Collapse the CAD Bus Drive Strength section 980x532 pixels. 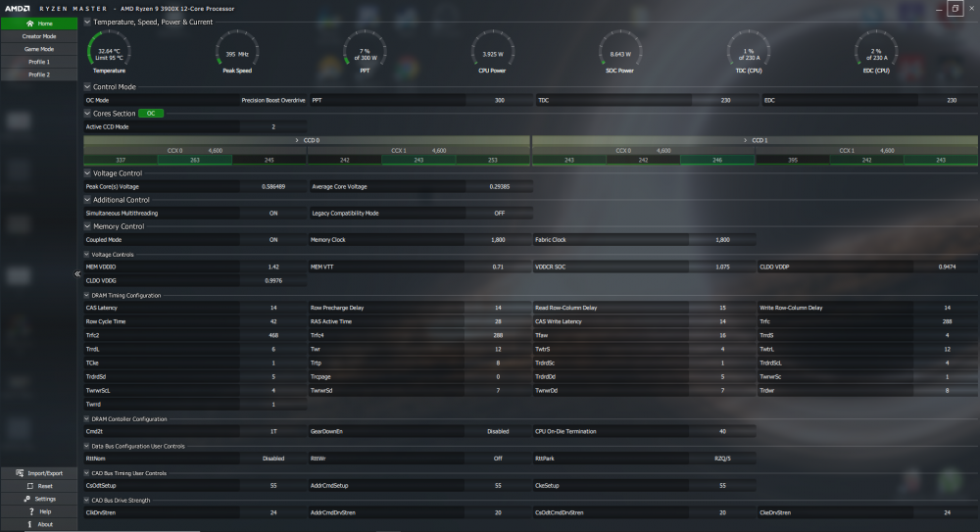click(x=87, y=500)
